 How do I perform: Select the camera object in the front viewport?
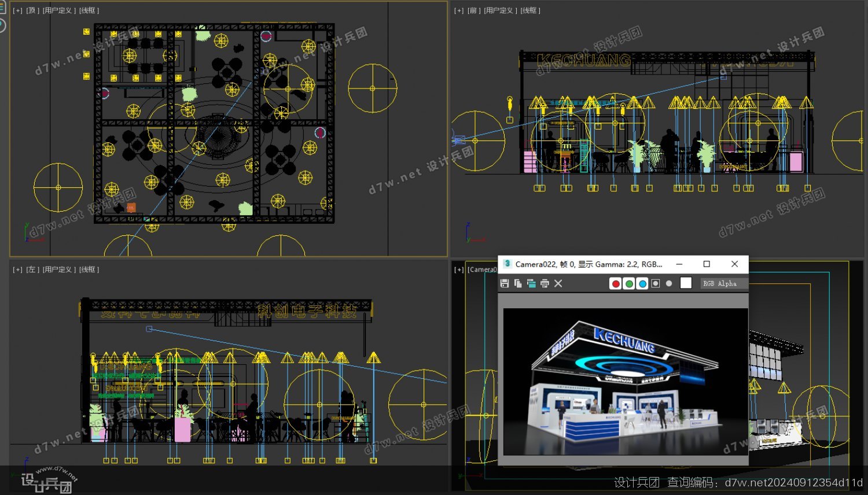click(458, 140)
